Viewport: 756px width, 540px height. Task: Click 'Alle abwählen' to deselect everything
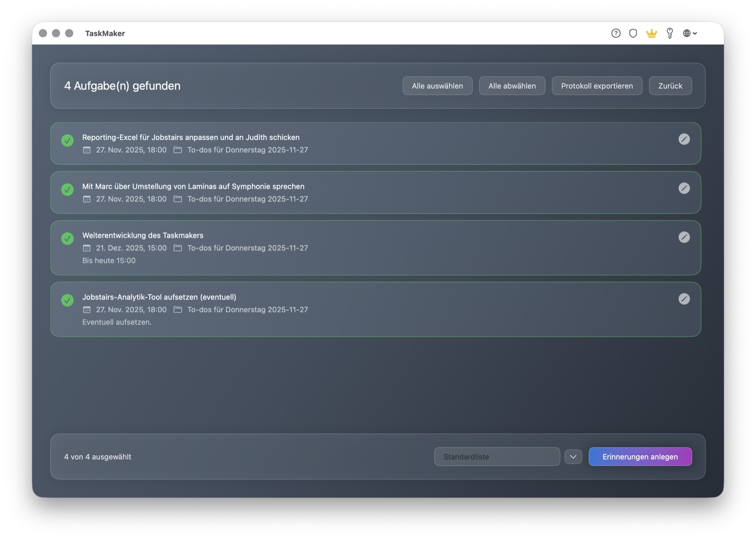(512, 86)
